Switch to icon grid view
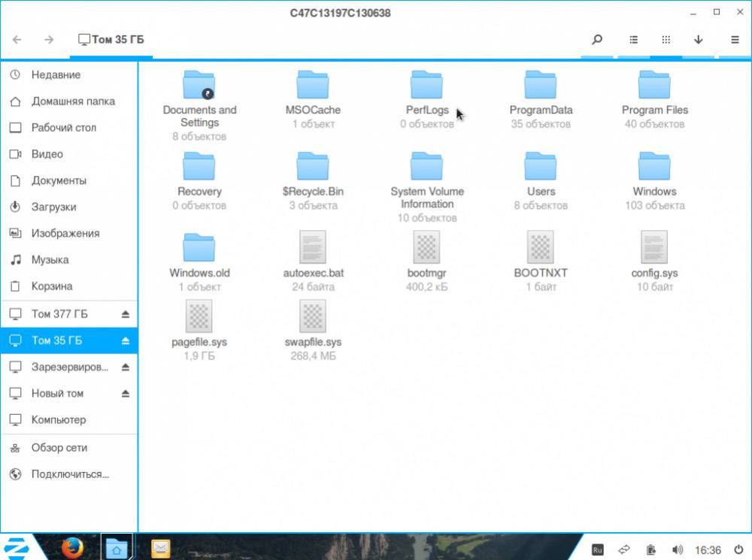 [666, 39]
